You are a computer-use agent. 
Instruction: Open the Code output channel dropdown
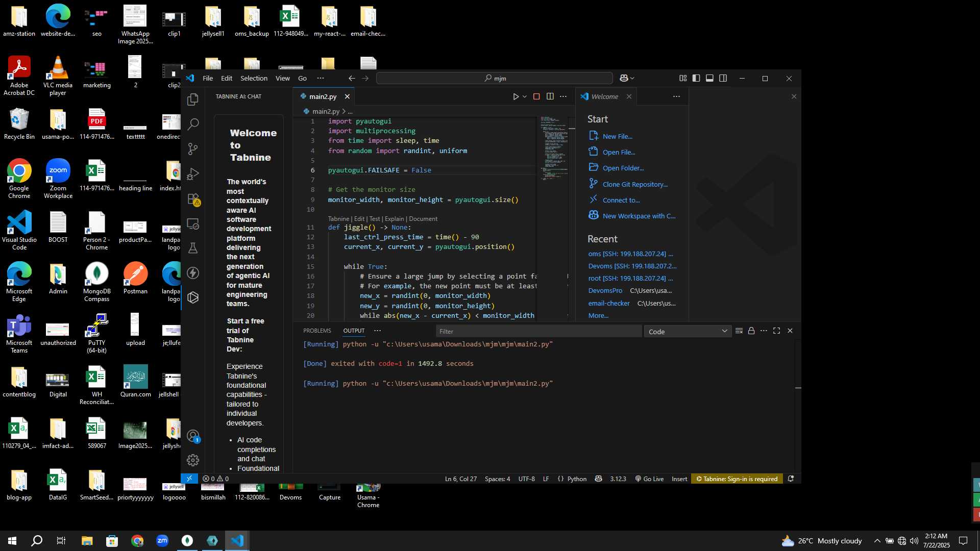click(x=688, y=332)
